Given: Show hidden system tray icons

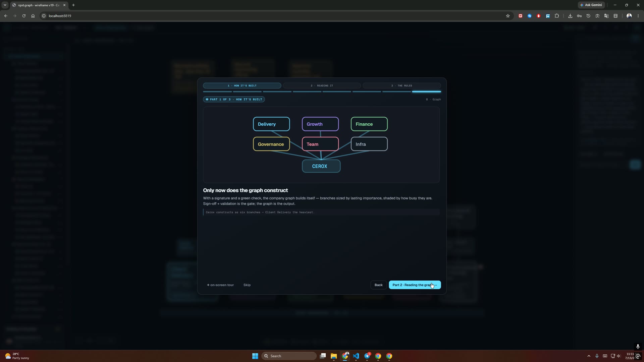Looking at the screenshot, I should pos(589,356).
